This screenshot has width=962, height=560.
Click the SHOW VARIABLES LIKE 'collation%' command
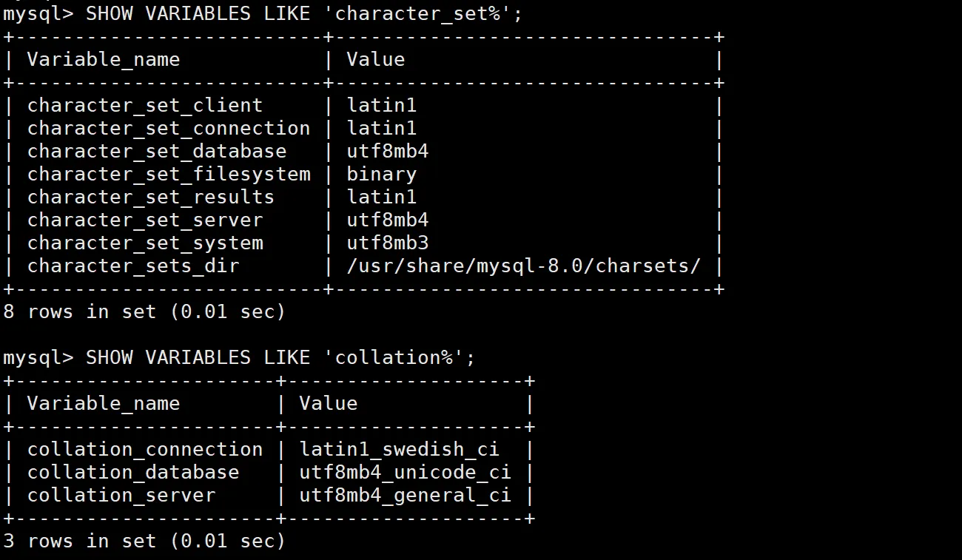[x=281, y=357]
